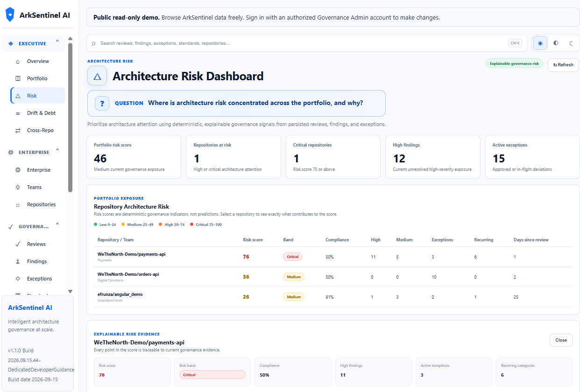Click the Recurring column header
Image resolution: width=580 pixels, height=392 pixels.
(x=483, y=240)
